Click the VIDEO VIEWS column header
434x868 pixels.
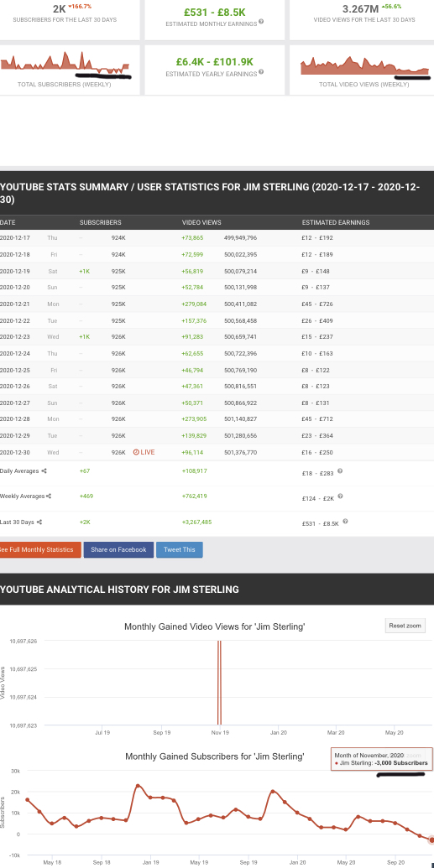[x=201, y=222]
